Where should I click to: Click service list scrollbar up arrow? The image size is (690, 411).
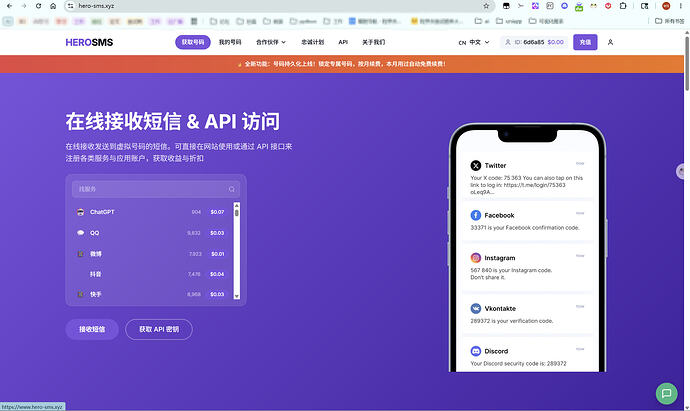tap(237, 205)
